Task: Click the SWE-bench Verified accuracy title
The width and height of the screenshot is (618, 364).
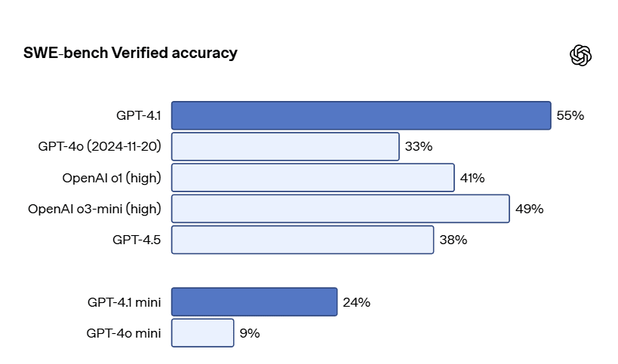Action: [131, 53]
